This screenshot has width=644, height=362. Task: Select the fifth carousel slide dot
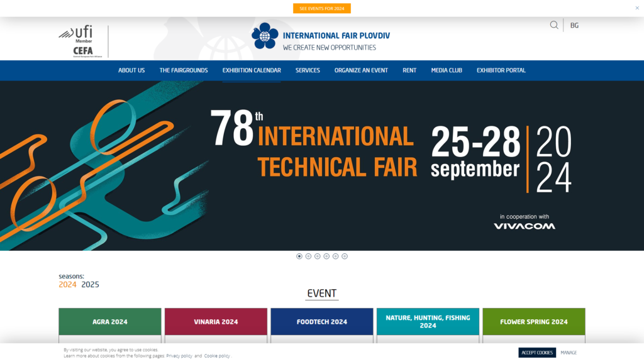point(335,256)
